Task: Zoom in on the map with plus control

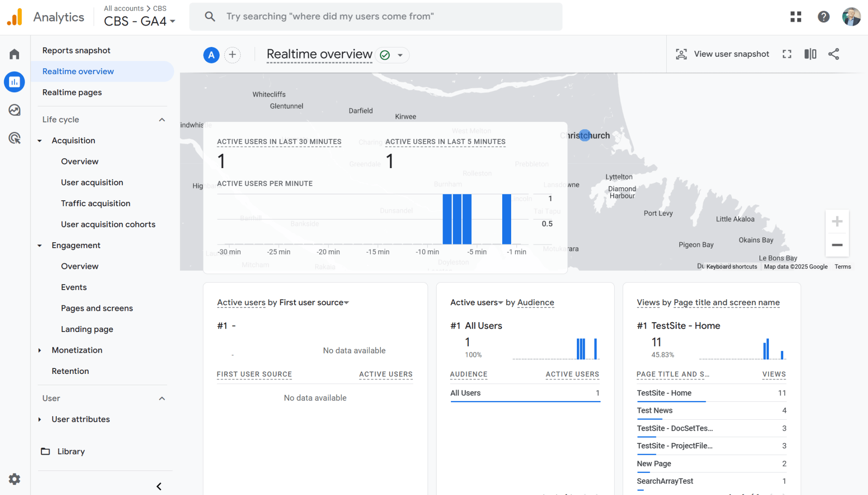Action: (x=837, y=221)
